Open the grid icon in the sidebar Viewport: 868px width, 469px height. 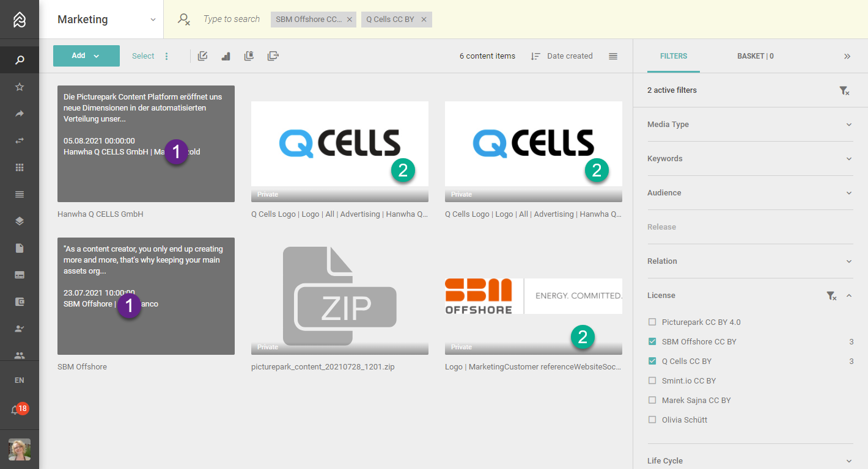[x=20, y=167]
